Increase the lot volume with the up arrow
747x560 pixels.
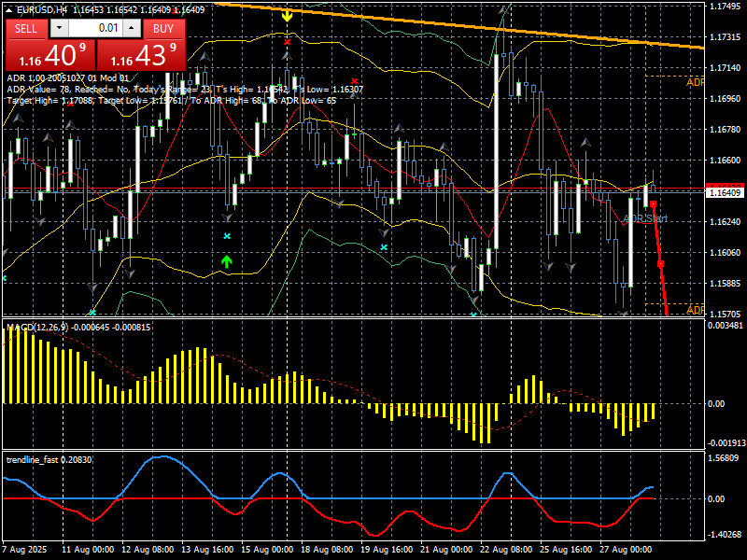click(132, 28)
